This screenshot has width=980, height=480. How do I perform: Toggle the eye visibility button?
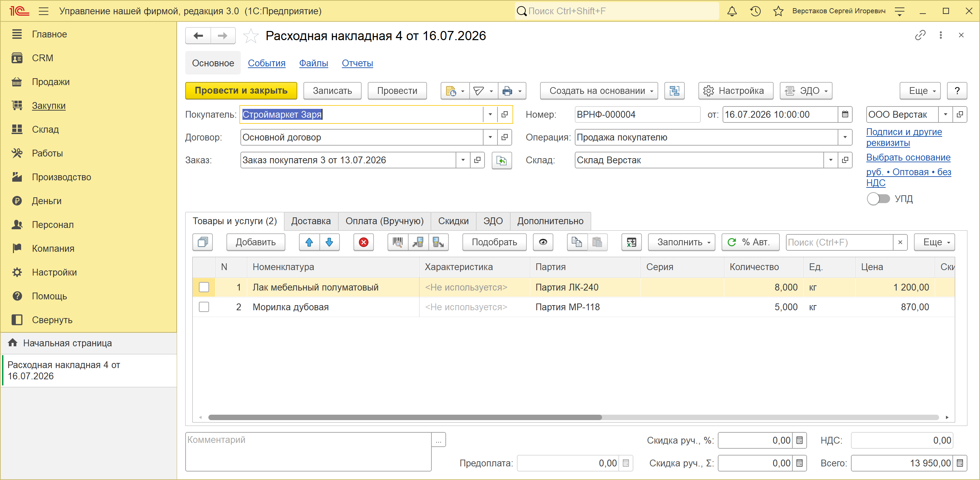click(543, 242)
